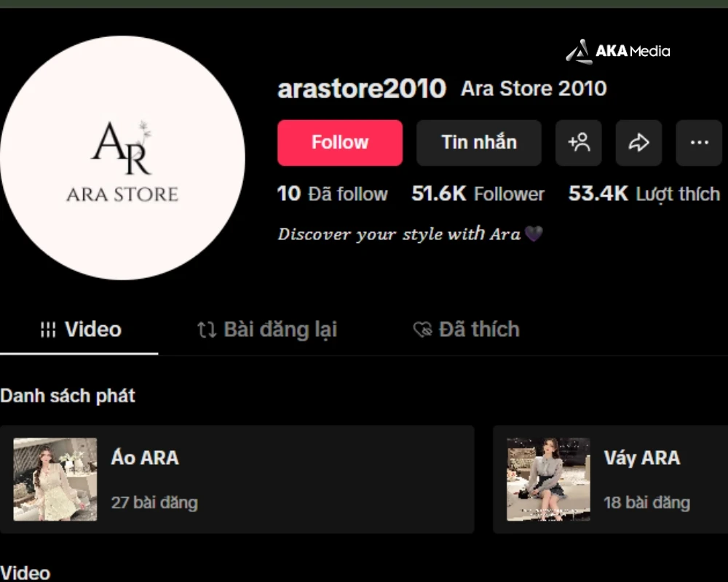The image size is (728, 582).
Task: Switch to the Bài đăng lại tab
Action: coord(280,330)
